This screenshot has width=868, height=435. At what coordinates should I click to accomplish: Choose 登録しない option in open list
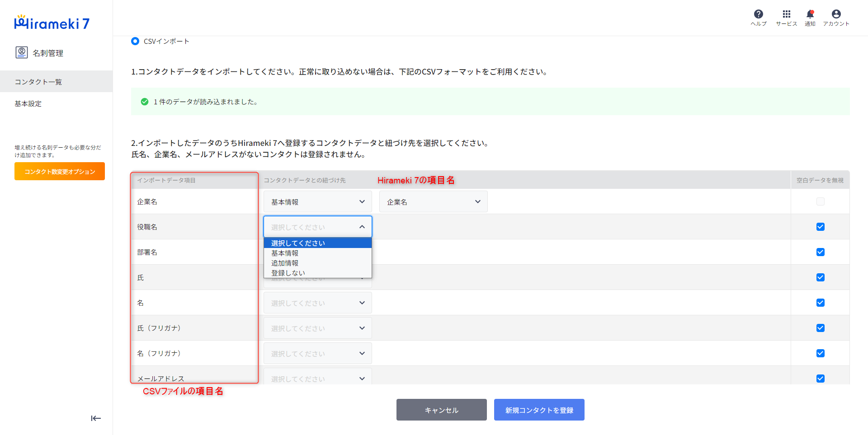(x=318, y=273)
